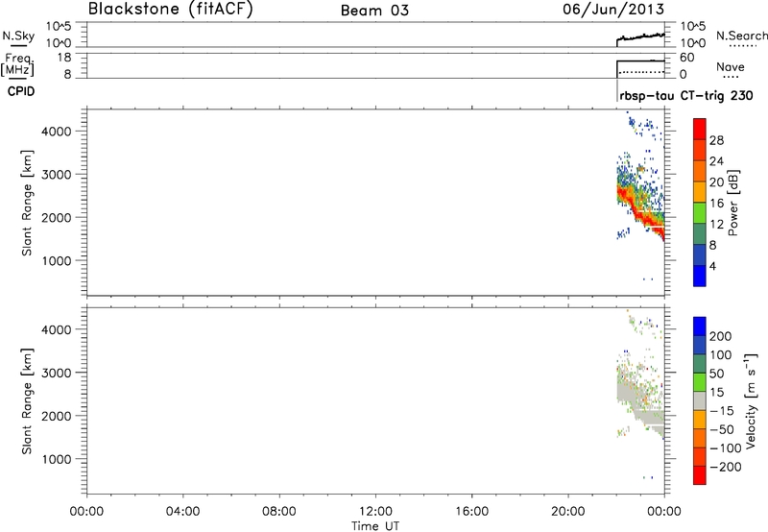Click the 'Beam 03' label

(374, 11)
